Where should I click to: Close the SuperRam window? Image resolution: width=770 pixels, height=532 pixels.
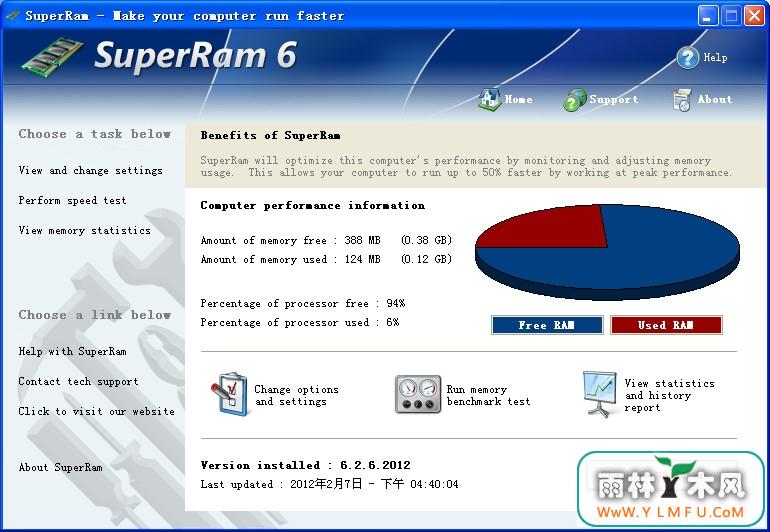pos(754,16)
